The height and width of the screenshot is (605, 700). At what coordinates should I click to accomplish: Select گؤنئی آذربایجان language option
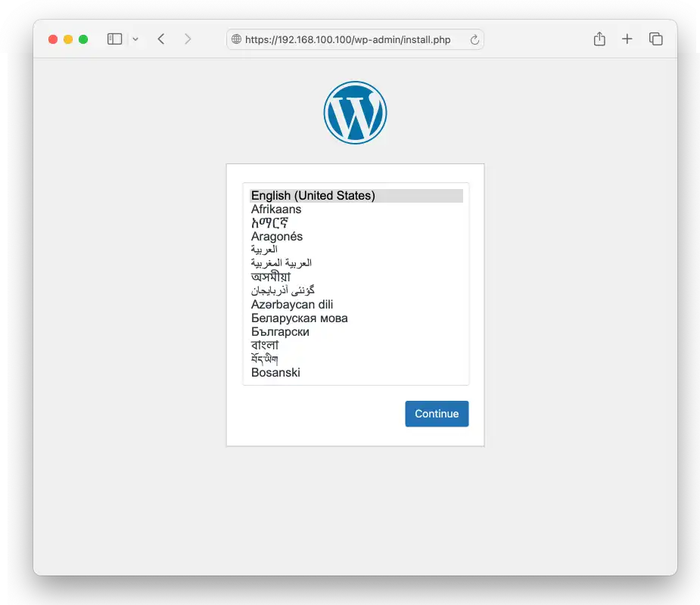pyautogui.click(x=356, y=291)
